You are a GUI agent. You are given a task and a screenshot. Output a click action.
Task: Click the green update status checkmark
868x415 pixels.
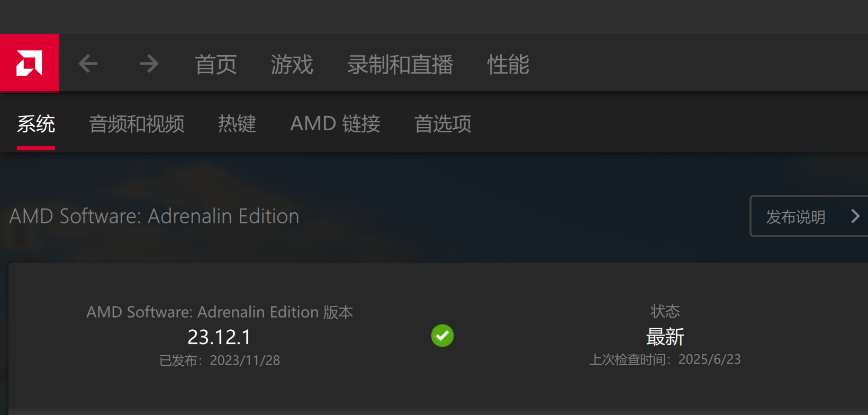(442, 336)
